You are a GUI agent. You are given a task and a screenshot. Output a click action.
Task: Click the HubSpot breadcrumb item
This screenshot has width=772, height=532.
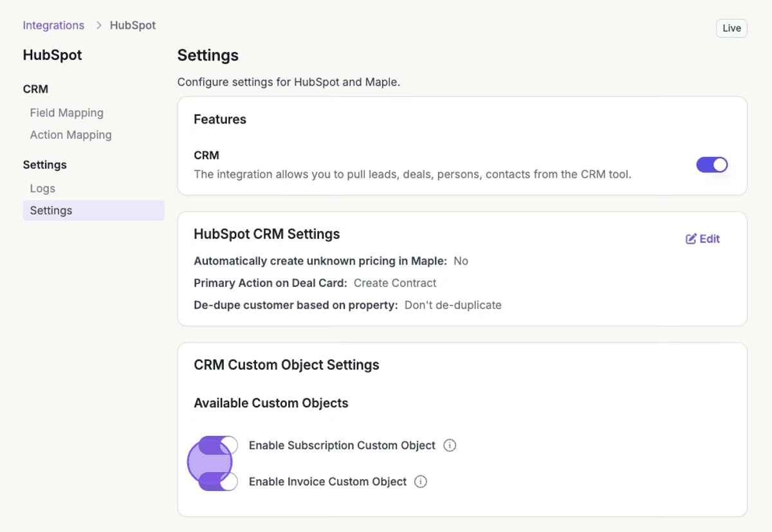click(133, 26)
